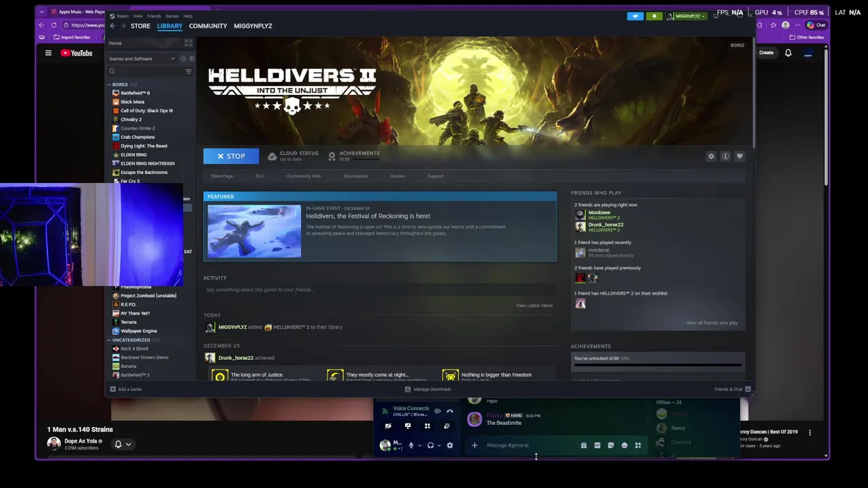
Task: Open the Friends menu in Steam
Action: coord(155,16)
